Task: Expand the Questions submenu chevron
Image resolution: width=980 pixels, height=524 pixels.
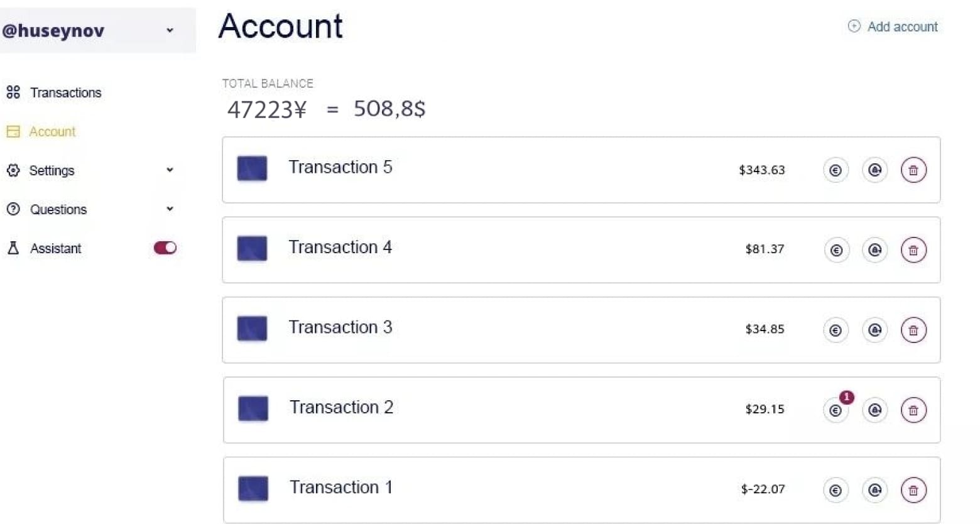Action: tap(170, 209)
